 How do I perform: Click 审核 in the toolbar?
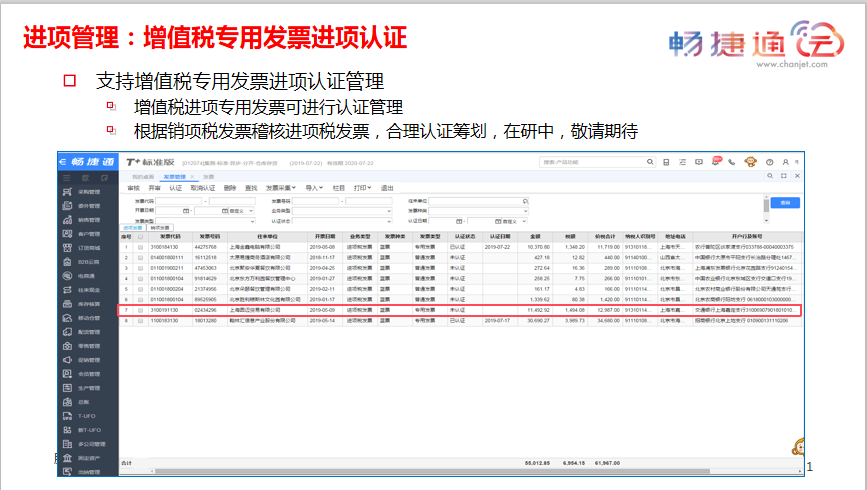coord(134,188)
